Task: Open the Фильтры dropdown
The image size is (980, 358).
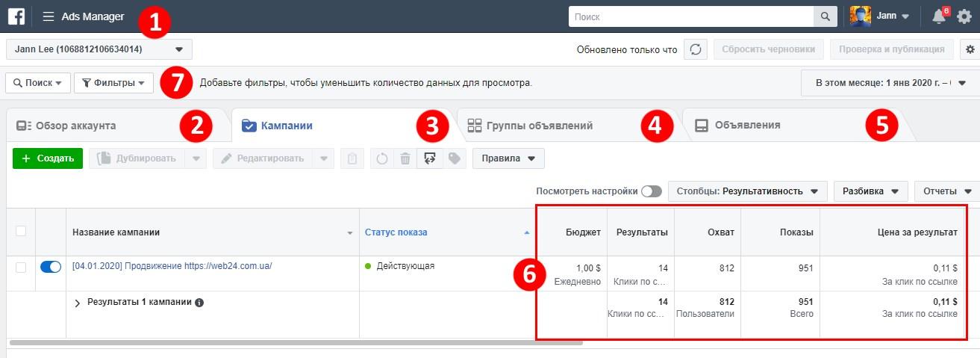Action: [x=113, y=83]
